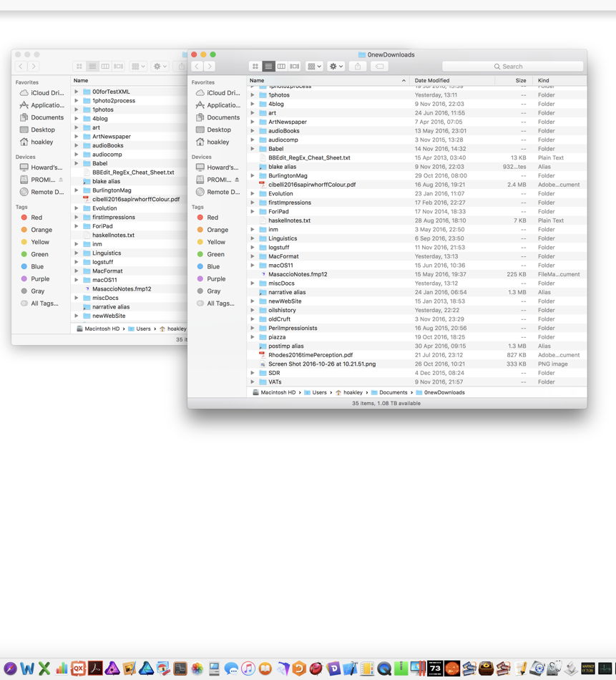The image size is (616, 680).
Task: Click the Share button in the Finder toolbar
Action: pos(358,66)
